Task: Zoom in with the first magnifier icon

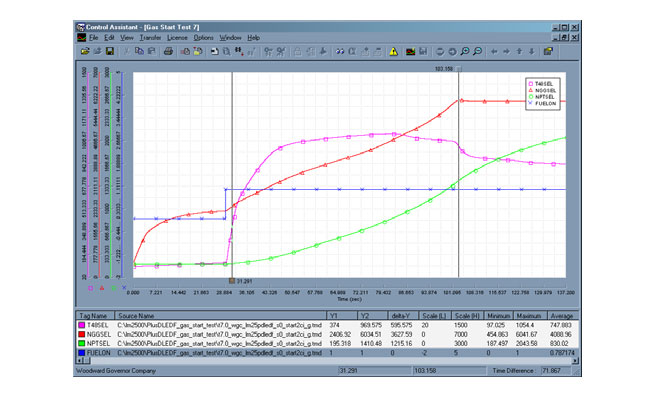Action: point(465,51)
